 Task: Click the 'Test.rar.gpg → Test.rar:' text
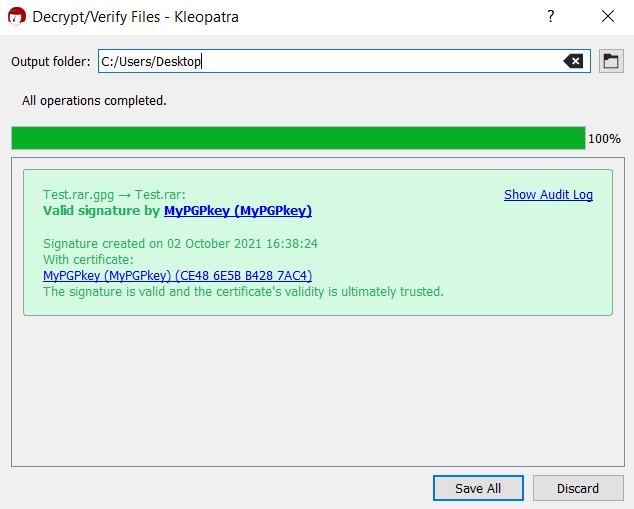[114, 194]
